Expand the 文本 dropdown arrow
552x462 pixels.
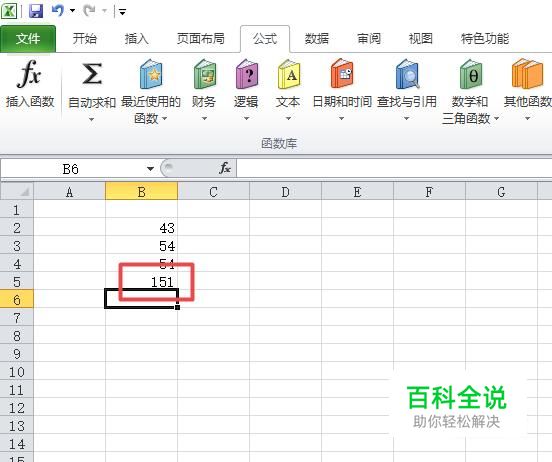pos(288,119)
